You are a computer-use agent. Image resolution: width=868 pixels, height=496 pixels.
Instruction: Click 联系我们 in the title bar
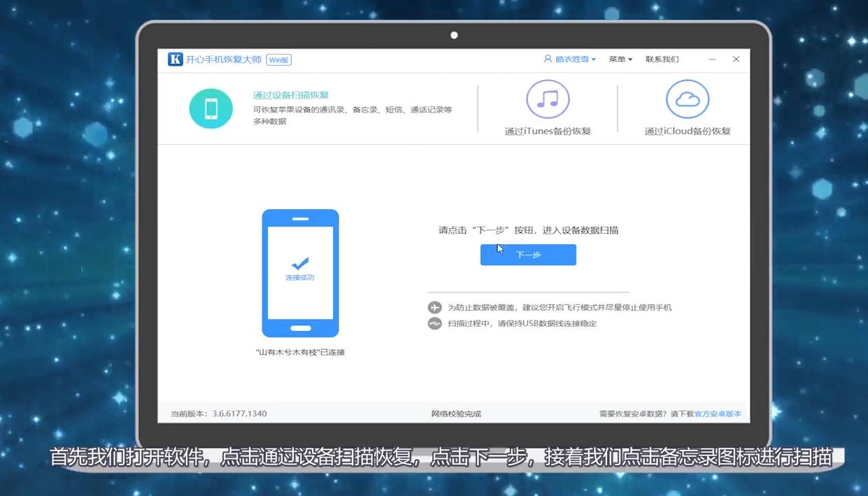(662, 59)
